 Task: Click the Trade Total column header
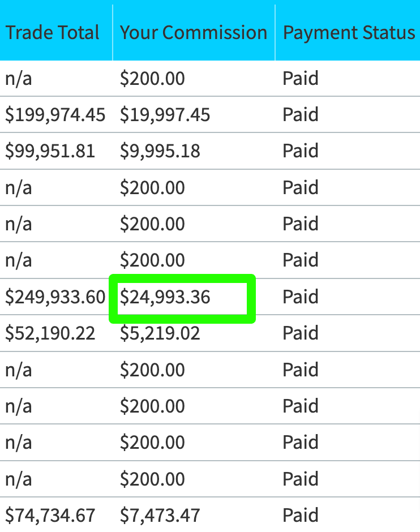click(x=52, y=33)
